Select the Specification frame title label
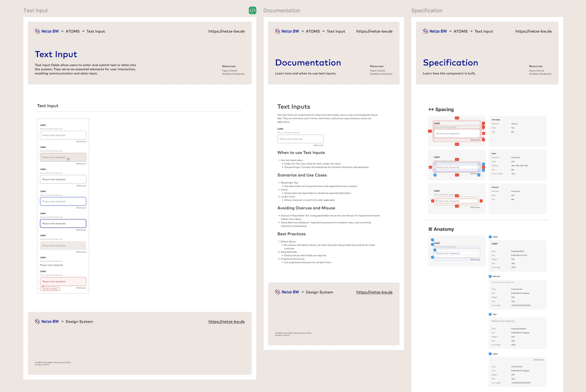 [427, 10]
